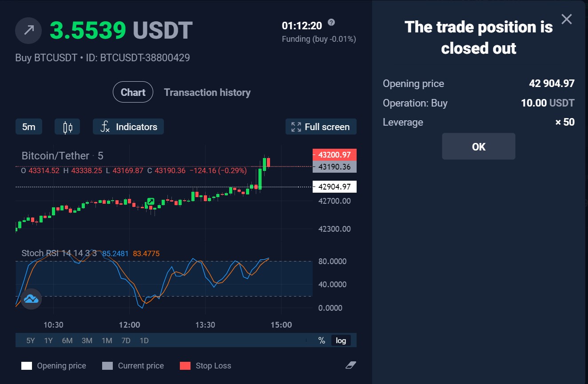The image size is (588, 384).
Task: Open the candlestick chart type selector
Action: pyautogui.click(x=67, y=127)
